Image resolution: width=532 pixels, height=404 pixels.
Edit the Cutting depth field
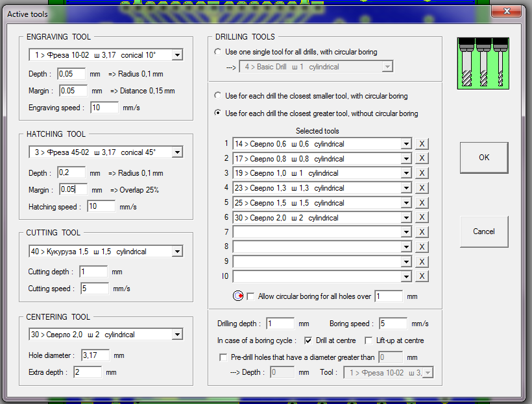click(x=93, y=272)
